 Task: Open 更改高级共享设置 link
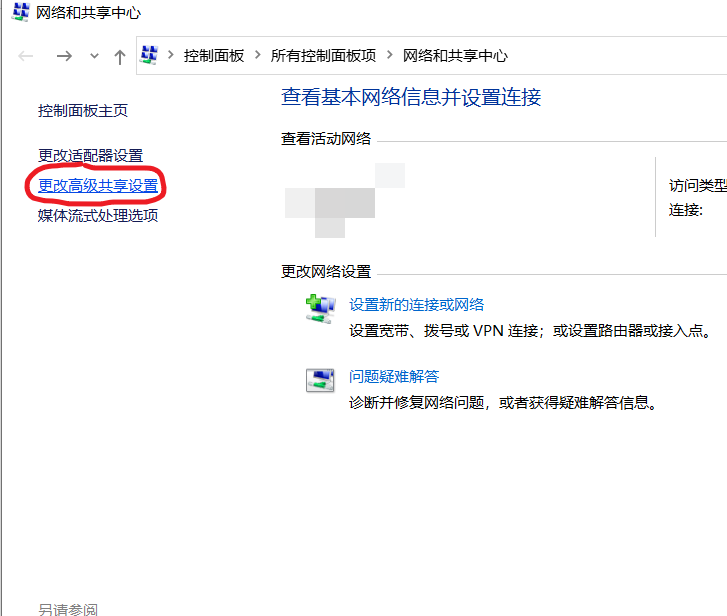[98, 186]
